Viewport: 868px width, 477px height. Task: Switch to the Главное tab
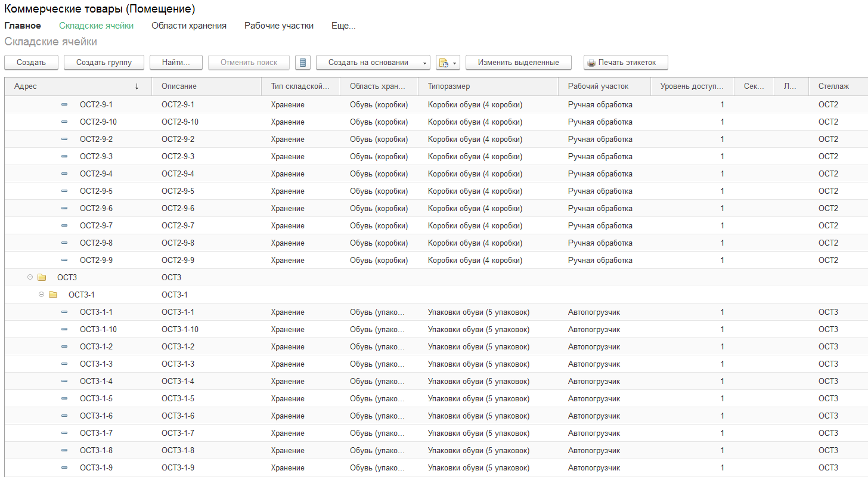[23, 26]
